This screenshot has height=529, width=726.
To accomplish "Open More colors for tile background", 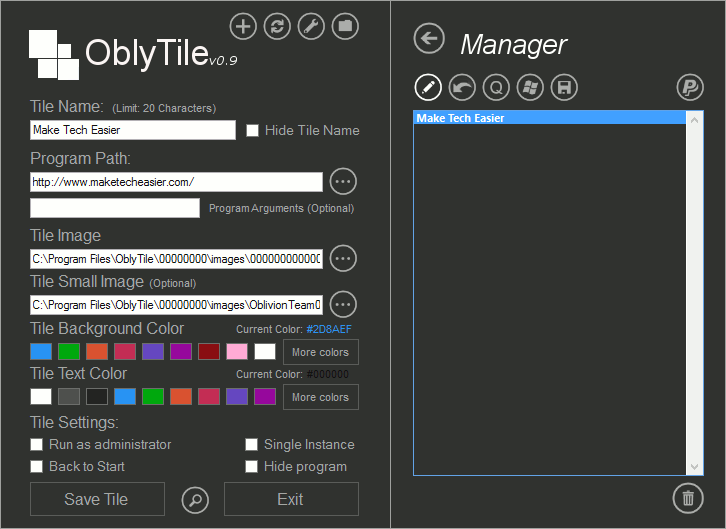I will [x=321, y=352].
